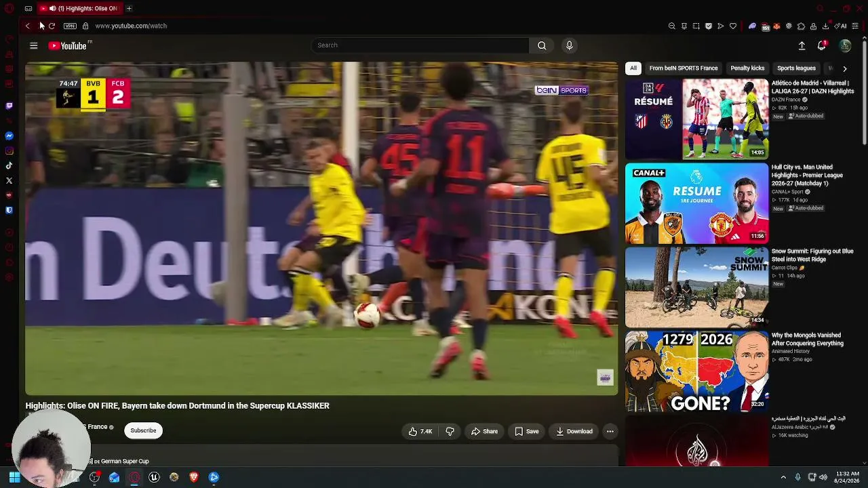The height and width of the screenshot is (488, 868).
Task: Open Easy Setup sliders panel
Action: (x=856, y=26)
